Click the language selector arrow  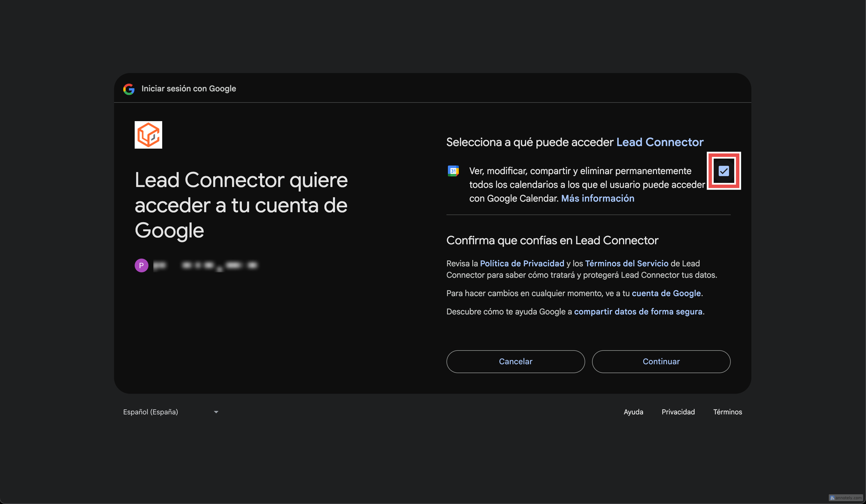(x=216, y=412)
